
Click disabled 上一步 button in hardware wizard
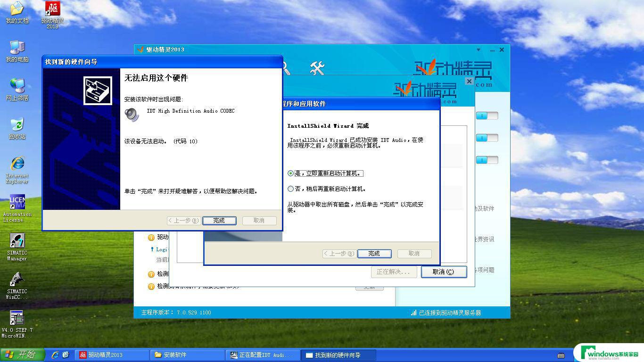pyautogui.click(x=183, y=221)
